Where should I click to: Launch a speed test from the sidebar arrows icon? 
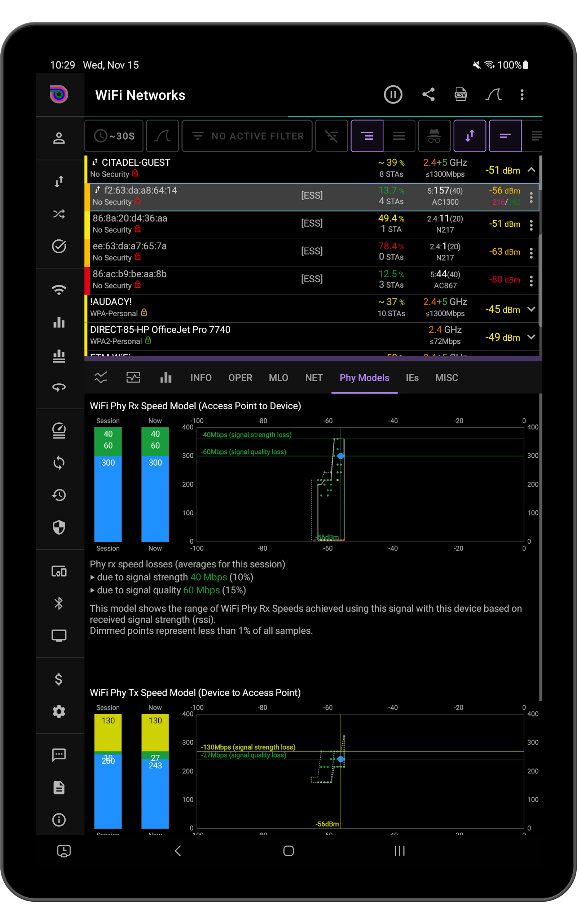click(x=59, y=182)
